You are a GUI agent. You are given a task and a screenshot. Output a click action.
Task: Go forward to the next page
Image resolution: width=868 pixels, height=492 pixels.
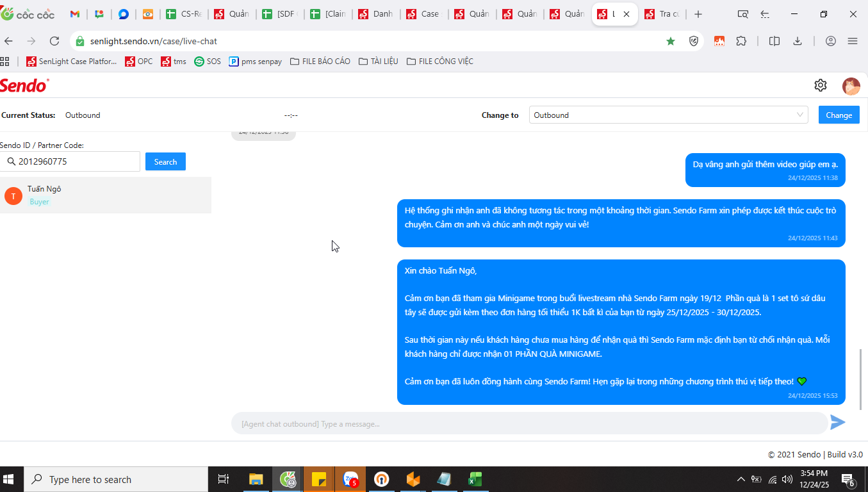[x=31, y=41]
